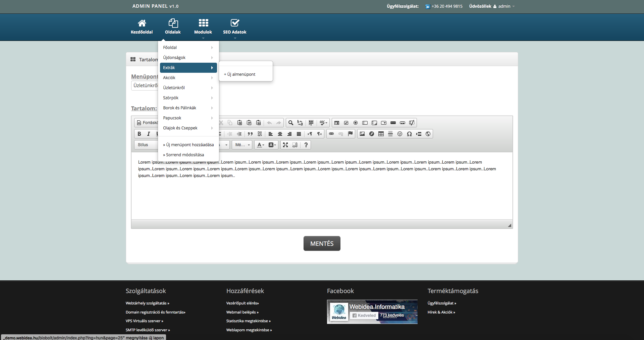The height and width of the screenshot is (340, 644).
Task: Click the insert checkbox form icon
Action: pyautogui.click(x=346, y=123)
